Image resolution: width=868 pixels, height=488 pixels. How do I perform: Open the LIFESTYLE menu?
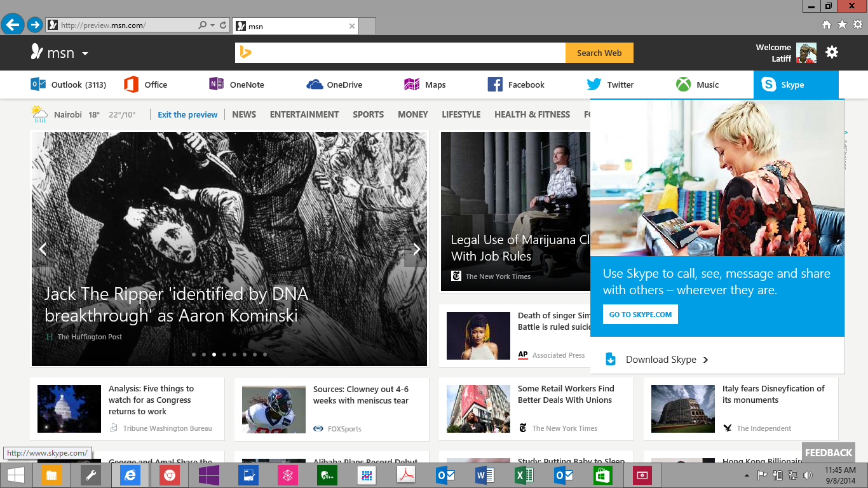point(461,114)
